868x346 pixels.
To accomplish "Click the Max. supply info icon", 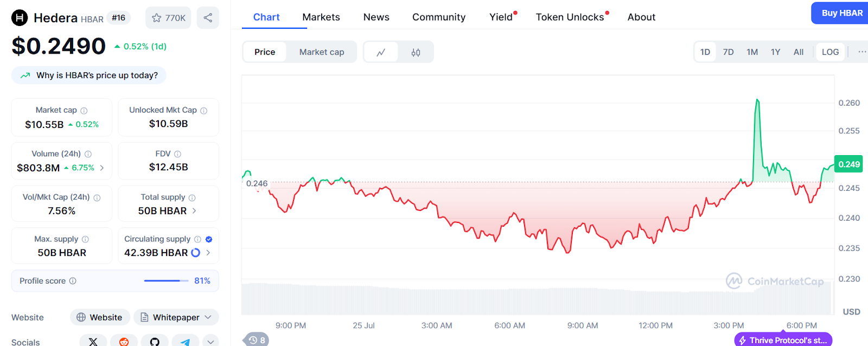I will click(85, 239).
